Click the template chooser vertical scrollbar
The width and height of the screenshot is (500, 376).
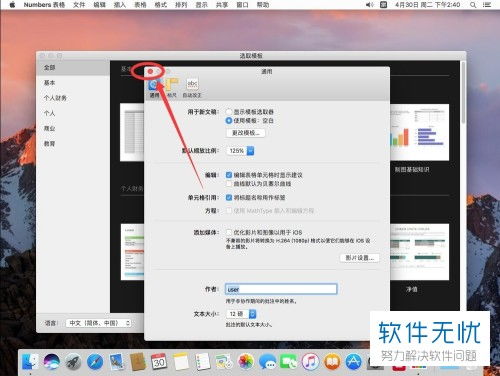463,92
